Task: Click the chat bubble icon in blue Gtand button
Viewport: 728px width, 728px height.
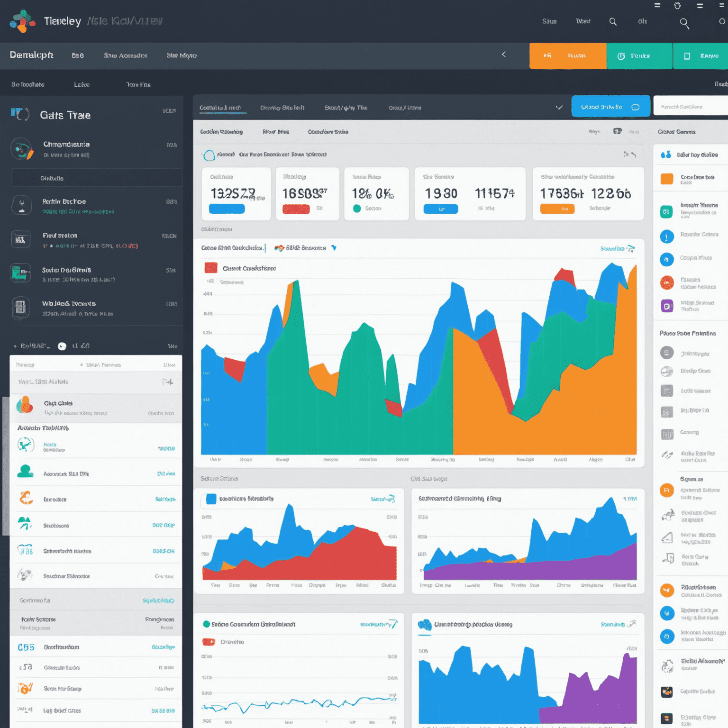Action: (636, 107)
